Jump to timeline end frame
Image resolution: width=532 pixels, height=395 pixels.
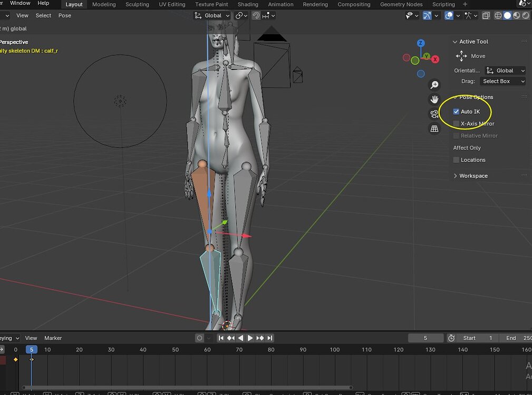[270, 338]
